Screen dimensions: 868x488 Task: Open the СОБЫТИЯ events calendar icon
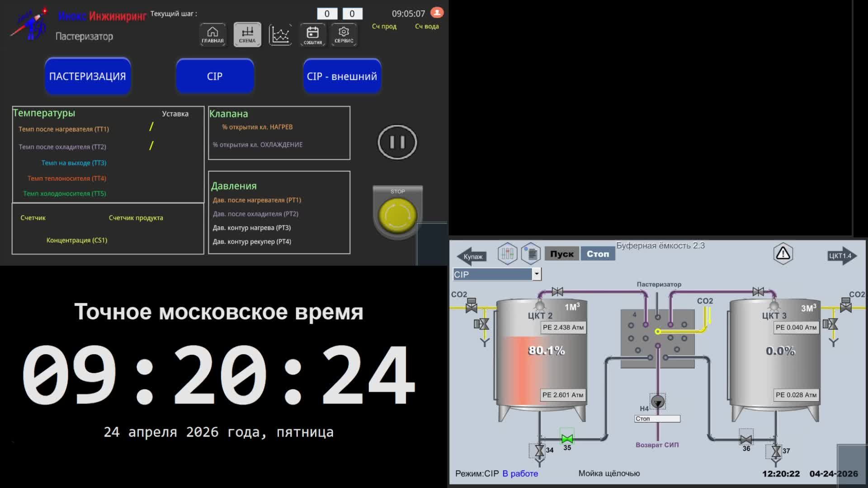(312, 34)
